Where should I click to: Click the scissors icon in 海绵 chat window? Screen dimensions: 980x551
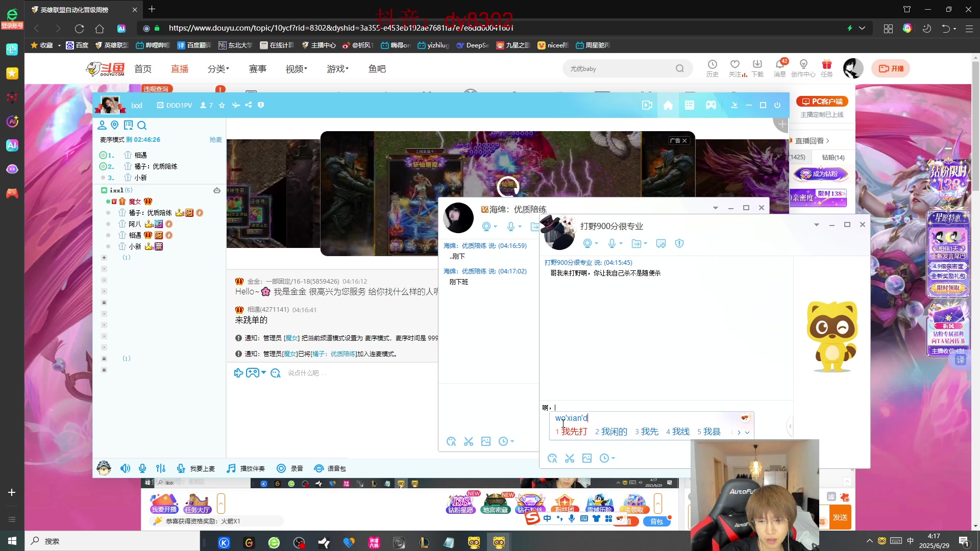coord(469,441)
